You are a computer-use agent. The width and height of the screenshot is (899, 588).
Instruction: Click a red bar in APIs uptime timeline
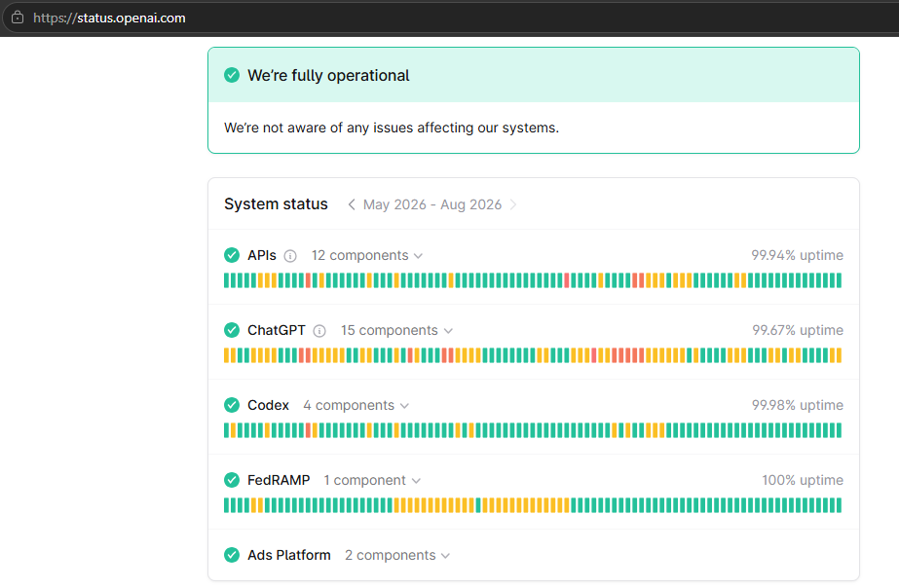click(308, 280)
